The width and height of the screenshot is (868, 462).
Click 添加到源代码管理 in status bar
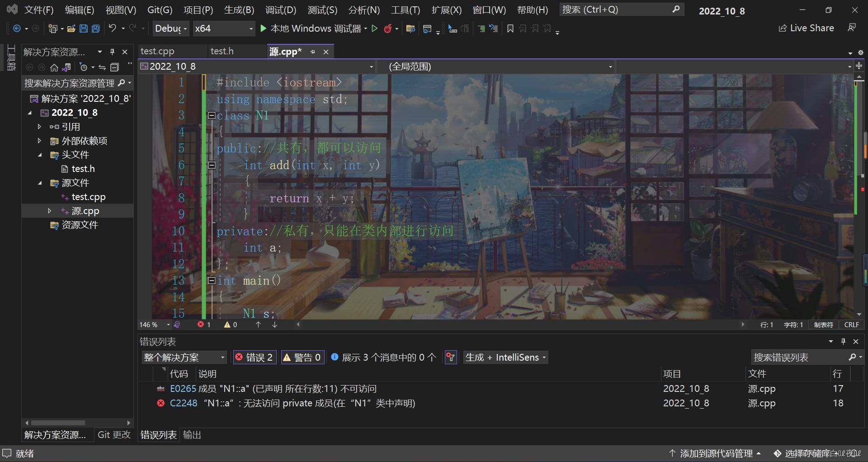716,453
